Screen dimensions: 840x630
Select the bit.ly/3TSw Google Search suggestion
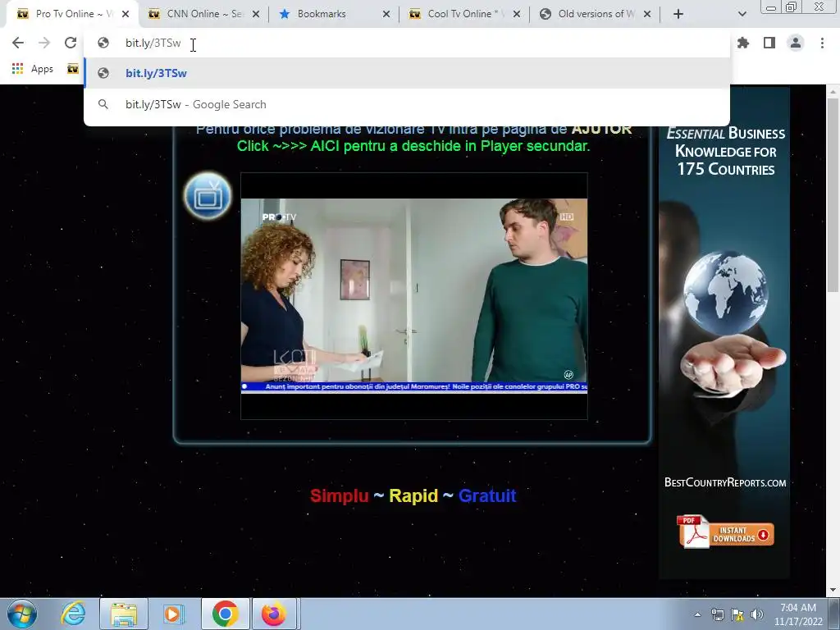pyautogui.click(x=407, y=104)
